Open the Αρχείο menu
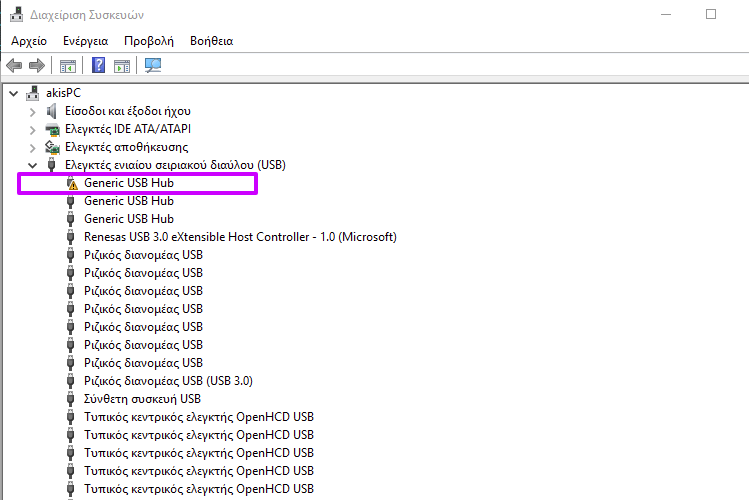Viewport: 749px width, 500px height. [29, 41]
